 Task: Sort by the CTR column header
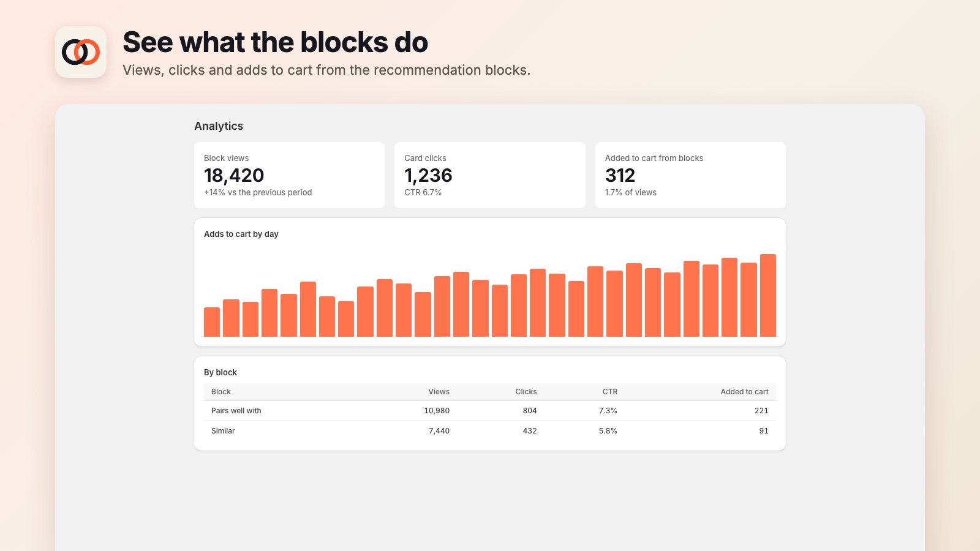point(610,392)
